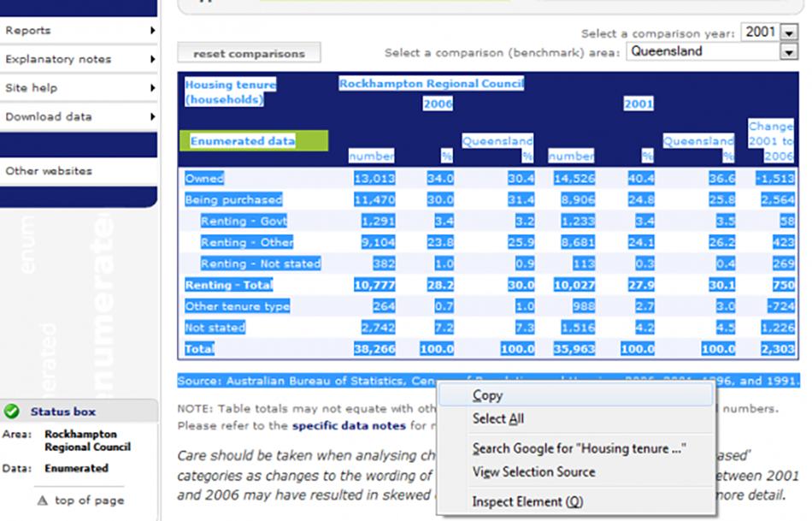
Task: Click the Total change value 2,303
Action: click(777, 348)
